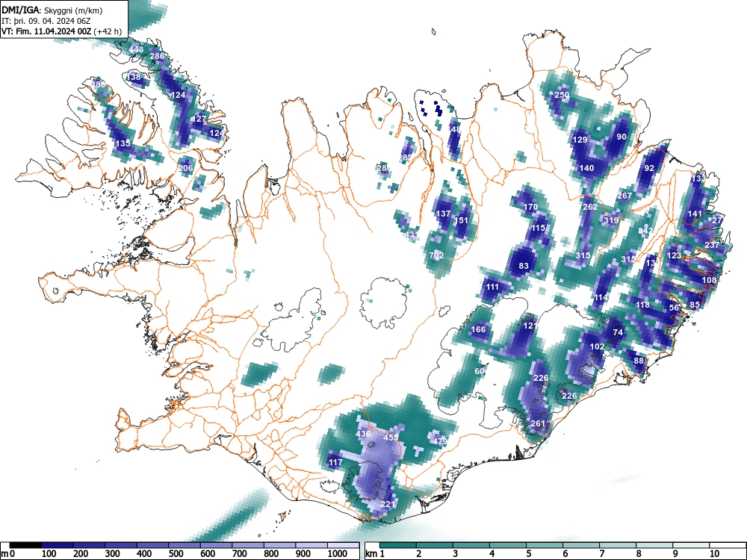Click the visibility value 118 on the map
Image resolution: width=747 pixels, height=560 pixels.
tap(642, 305)
